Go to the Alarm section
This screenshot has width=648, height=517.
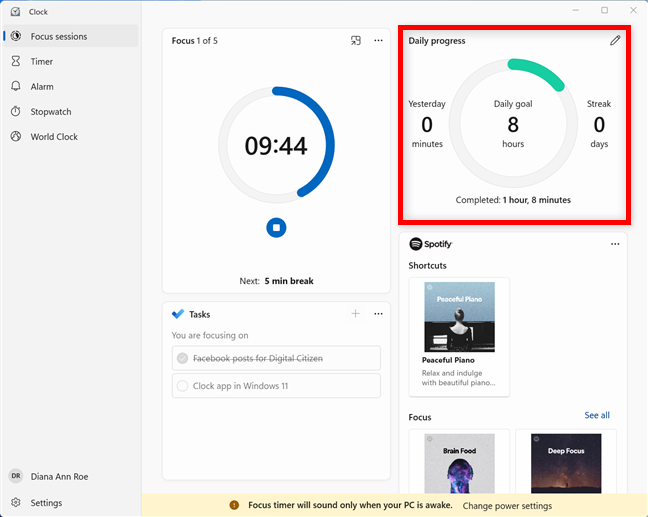tap(42, 87)
